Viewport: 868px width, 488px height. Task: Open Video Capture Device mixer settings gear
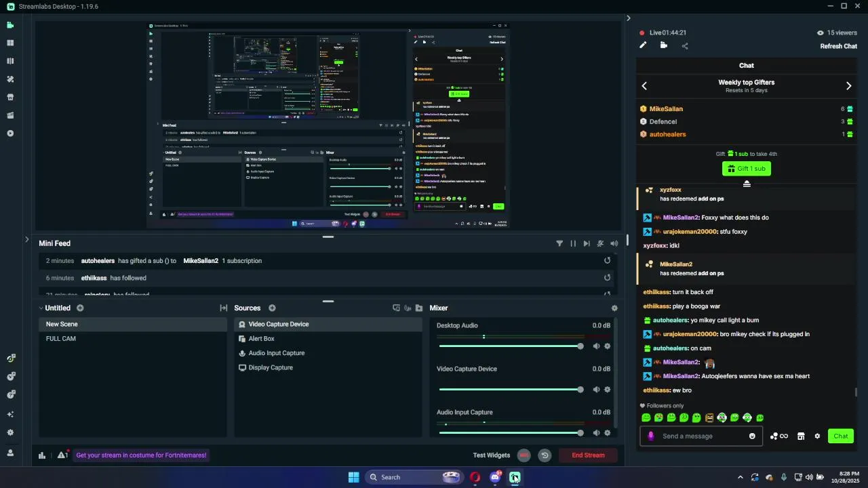607,389
